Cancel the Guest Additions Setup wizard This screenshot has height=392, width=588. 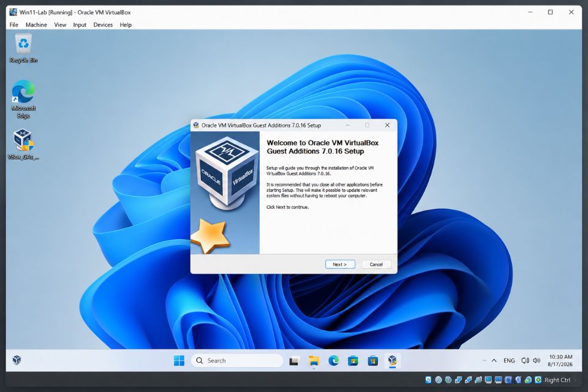376,264
